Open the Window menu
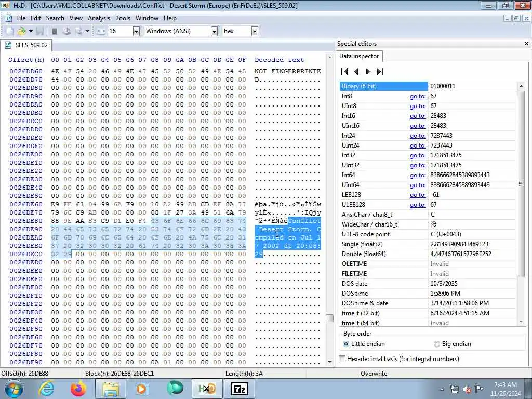 point(147,18)
